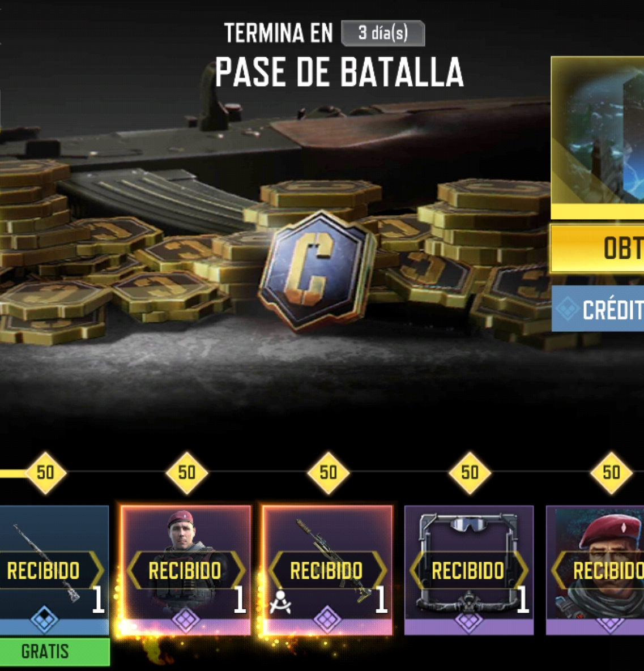Click the GRATIS green label
Image resolution: width=644 pixels, height=671 pixels.
tap(54, 652)
